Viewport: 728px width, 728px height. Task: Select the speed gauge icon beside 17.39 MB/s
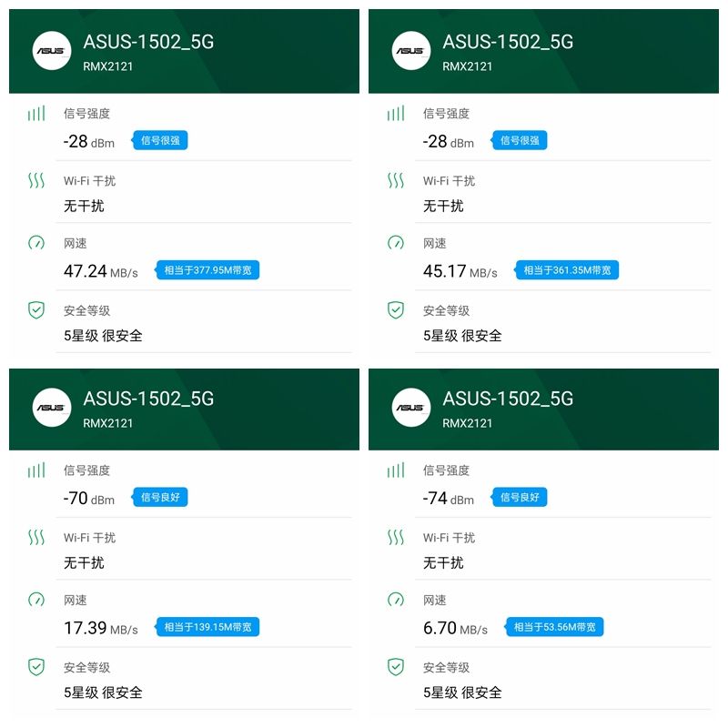[36, 600]
